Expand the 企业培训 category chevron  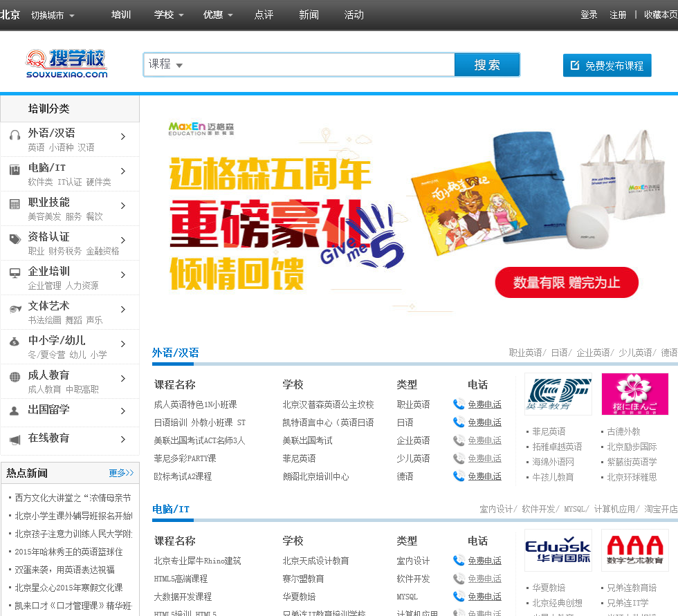(123, 274)
